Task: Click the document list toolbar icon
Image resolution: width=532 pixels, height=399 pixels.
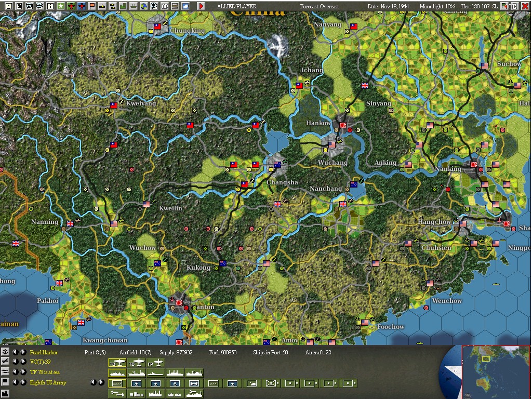Action: (19, 6)
